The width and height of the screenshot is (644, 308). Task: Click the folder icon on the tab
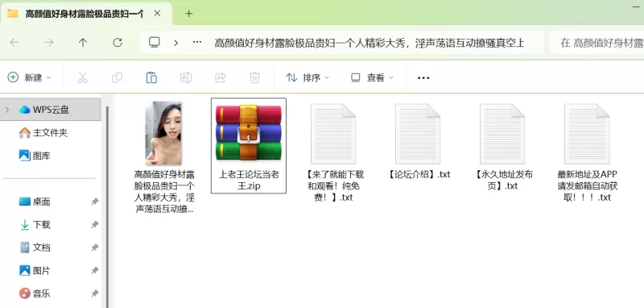13,14
